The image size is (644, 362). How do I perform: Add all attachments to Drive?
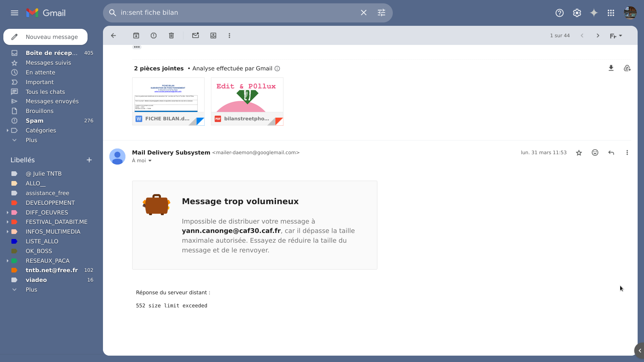(627, 68)
